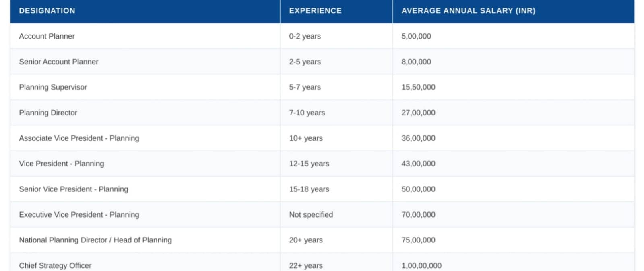Click the Vice President - Planning cell
This screenshot has height=271, width=644.
[61, 164]
